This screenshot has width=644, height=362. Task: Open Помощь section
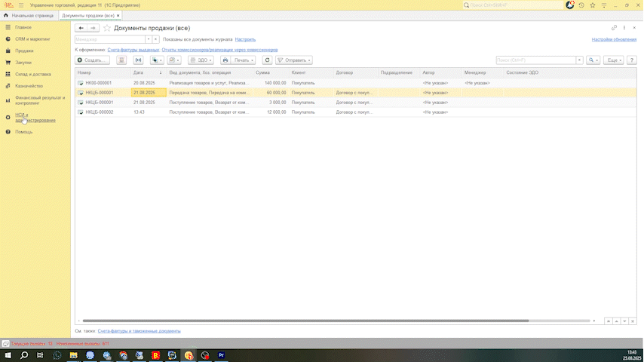point(24,132)
